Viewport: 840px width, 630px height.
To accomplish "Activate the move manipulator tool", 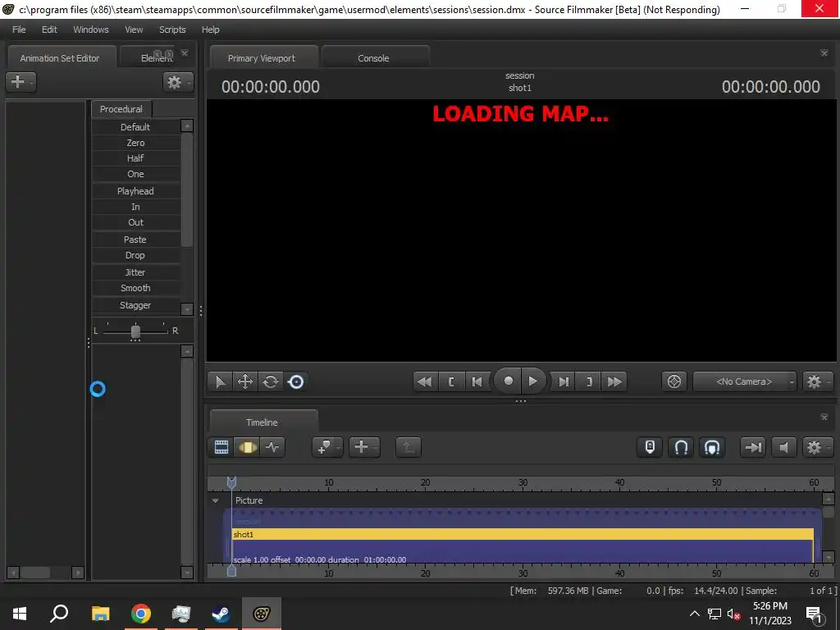I will coord(245,382).
